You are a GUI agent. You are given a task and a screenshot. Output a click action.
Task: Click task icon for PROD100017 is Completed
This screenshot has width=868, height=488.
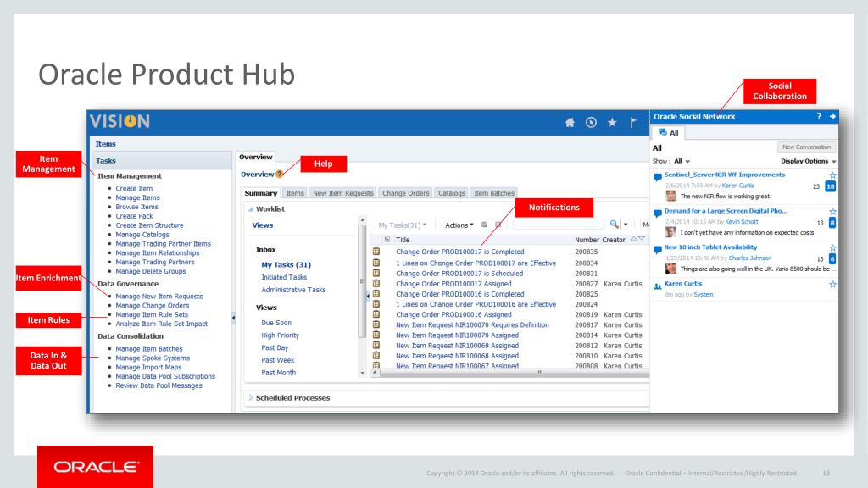(x=376, y=251)
